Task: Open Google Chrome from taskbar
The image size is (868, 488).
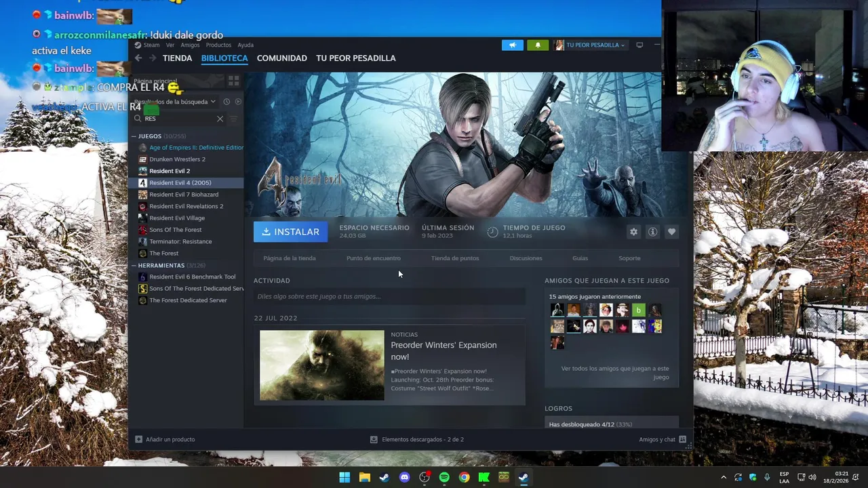Action: point(464,477)
